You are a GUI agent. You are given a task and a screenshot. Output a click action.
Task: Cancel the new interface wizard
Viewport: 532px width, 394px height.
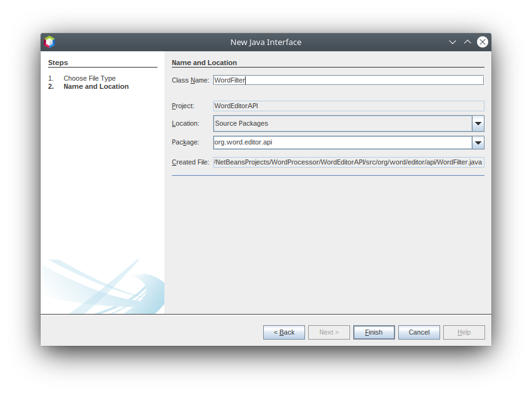[x=419, y=332]
